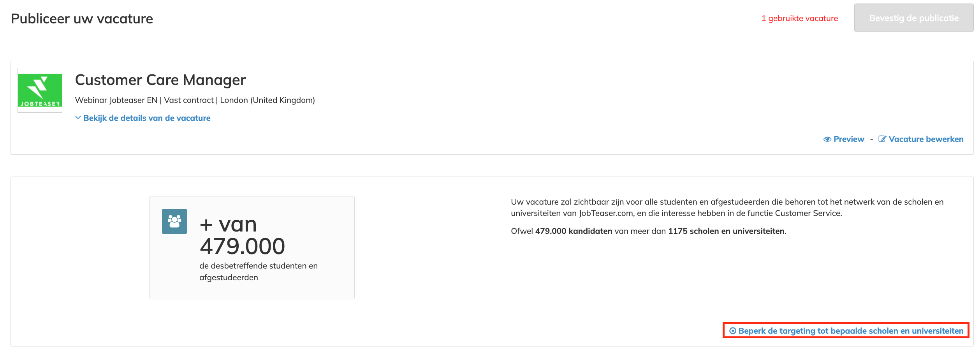Open Beperk de targeting tot bepaalde scholen link
Screen dimensions: 980x350
pos(851,331)
